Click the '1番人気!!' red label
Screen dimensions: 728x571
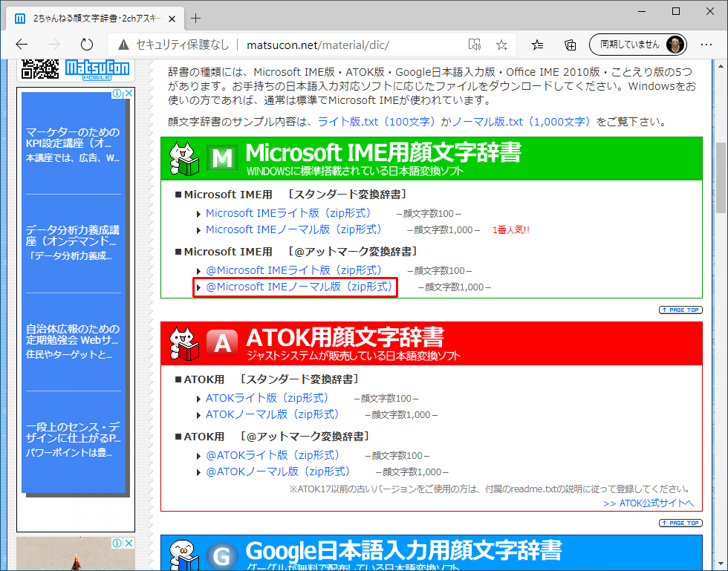(x=511, y=229)
